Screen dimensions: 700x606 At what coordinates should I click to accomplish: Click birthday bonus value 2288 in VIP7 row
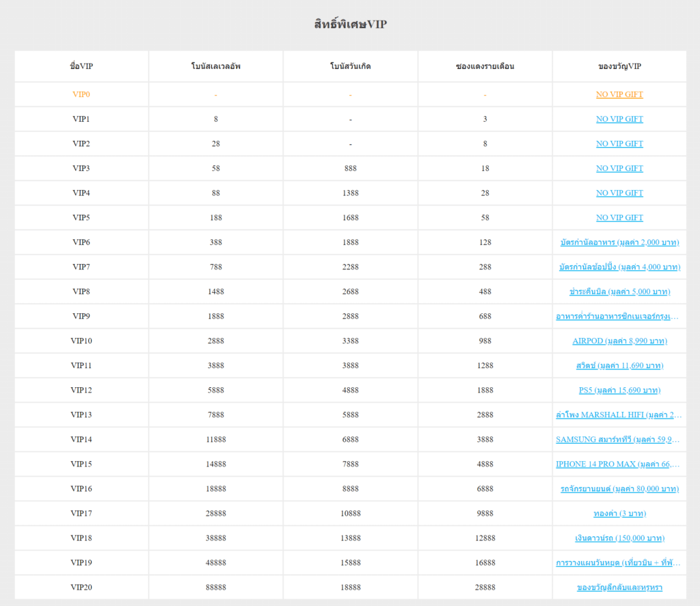[351, 267]
